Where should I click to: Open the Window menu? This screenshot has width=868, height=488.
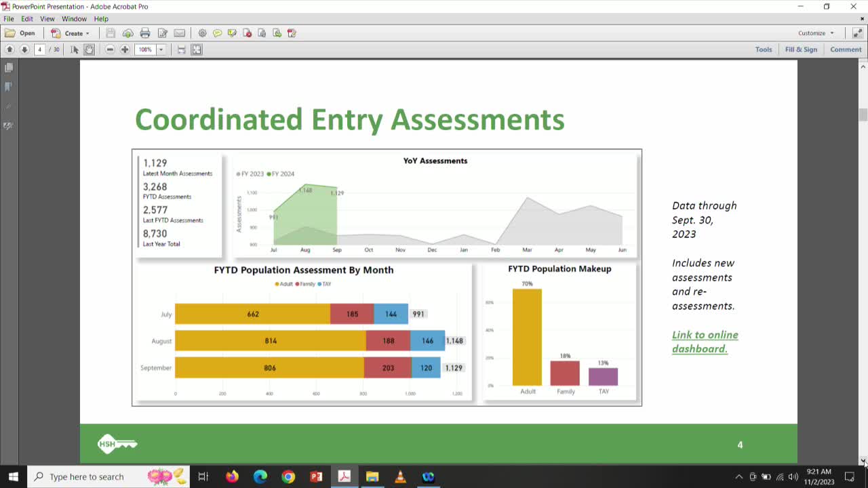pyautogui.click(x=75, y=19)
